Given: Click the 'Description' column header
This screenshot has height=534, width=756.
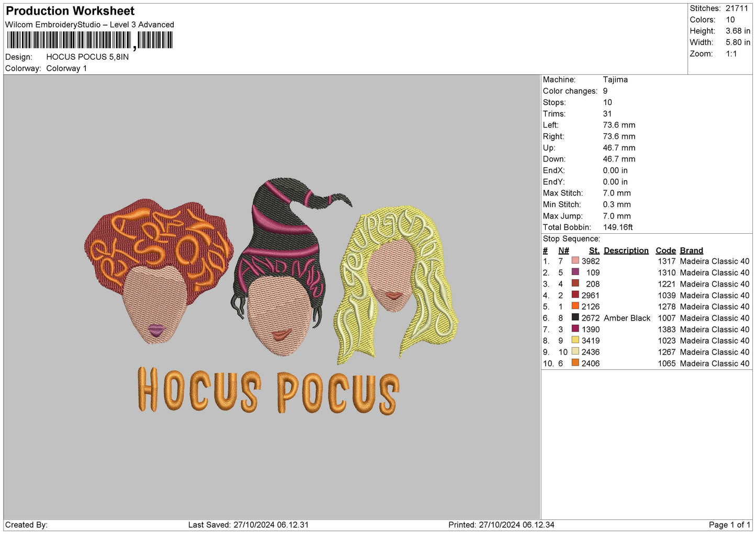Looking at the screenshot, I should [626, 251].
